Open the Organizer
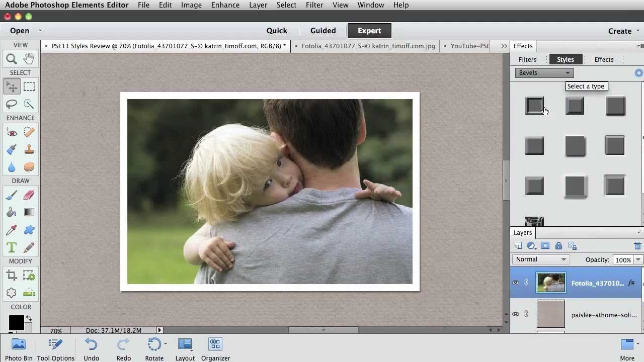The width and height of the screenshot is (644, 362). (215, 349)
